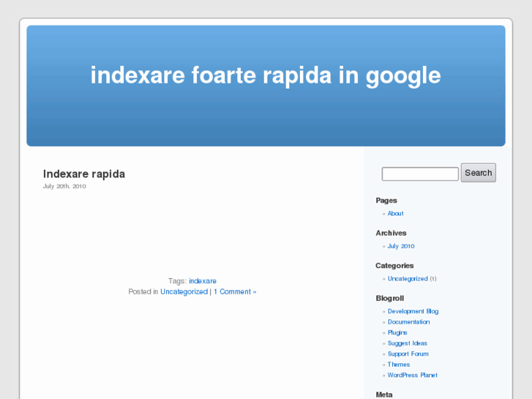The height and width of the screenshot is (399, 532).
Task: Select the "indexare" tag link
Action: (x=203, y=281)
